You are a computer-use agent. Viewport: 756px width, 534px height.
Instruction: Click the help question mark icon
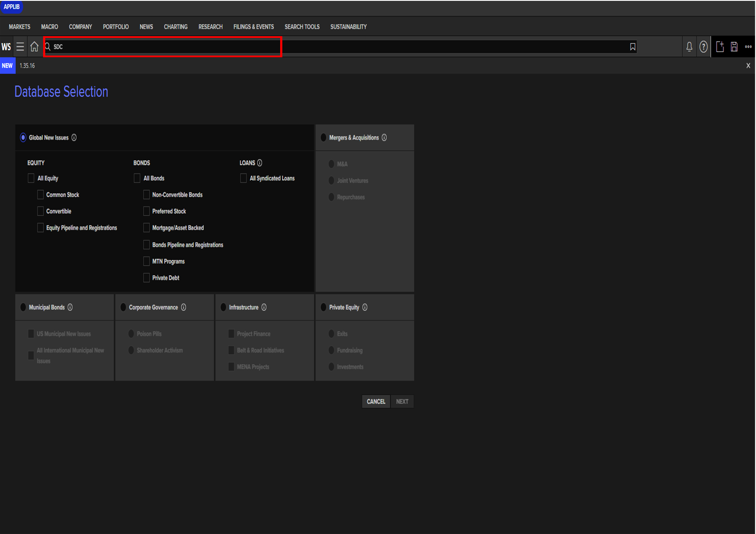coord(703,47)
